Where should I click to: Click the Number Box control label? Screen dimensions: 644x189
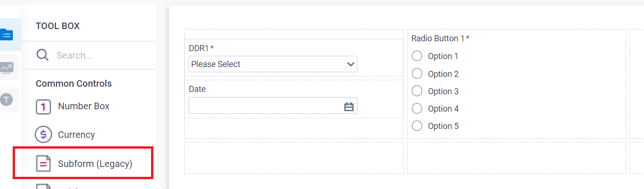pyautogui.click(x=83, y=106)
